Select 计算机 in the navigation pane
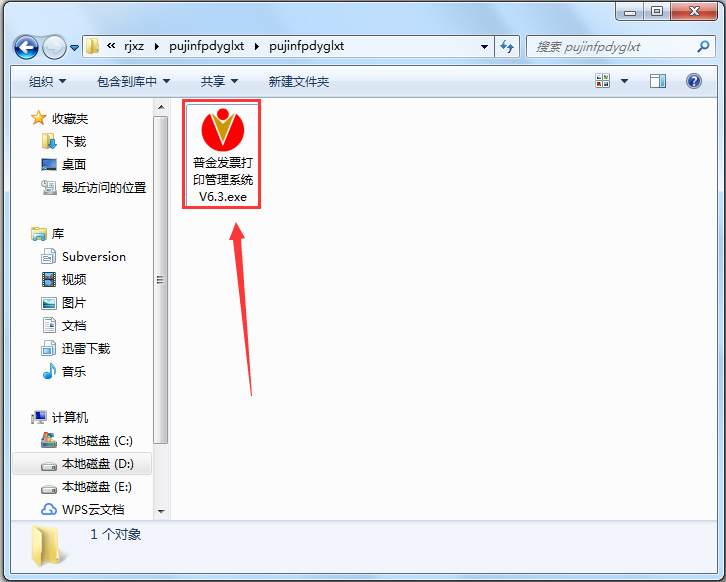 pyautogui.click(x=70, y=417)
